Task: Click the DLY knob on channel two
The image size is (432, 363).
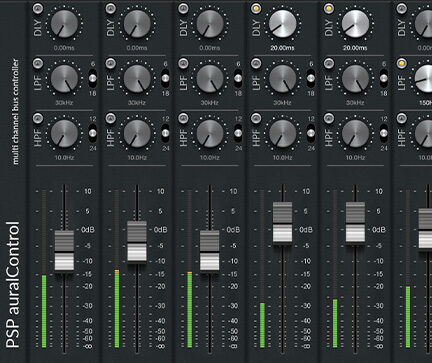Action: coord(137,24)
